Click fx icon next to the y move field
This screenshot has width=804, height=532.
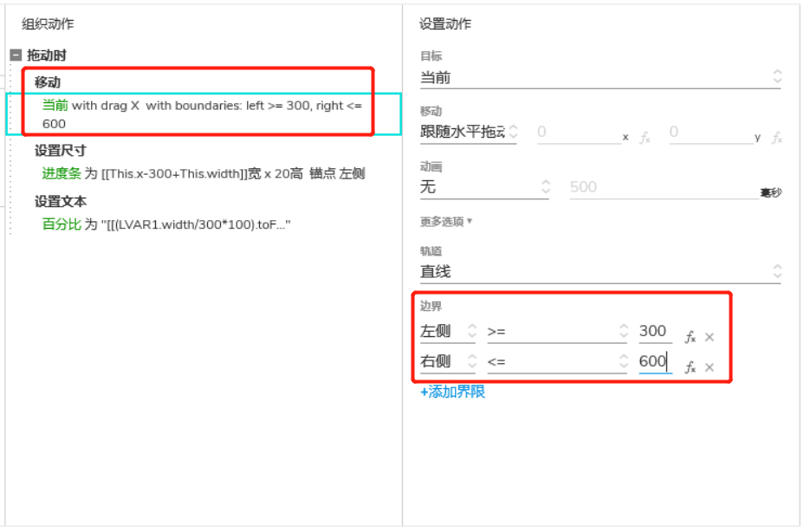pyautogui.click(x=777, y=138)
